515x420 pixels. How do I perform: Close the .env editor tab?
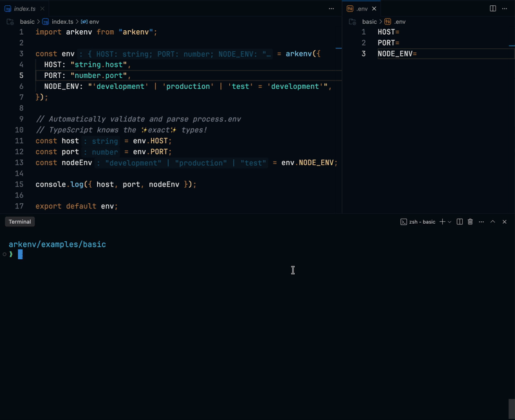(x=374, y=8)
